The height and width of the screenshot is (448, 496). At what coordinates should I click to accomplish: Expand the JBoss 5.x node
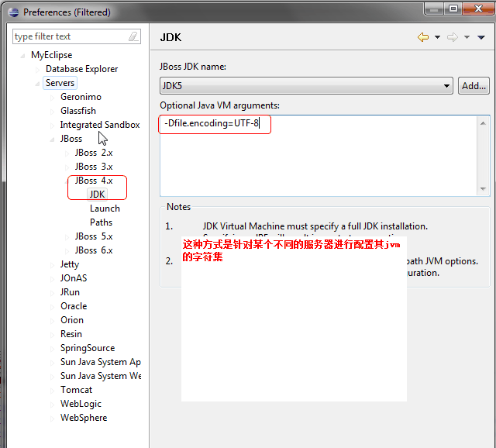[x=67, y=237]
